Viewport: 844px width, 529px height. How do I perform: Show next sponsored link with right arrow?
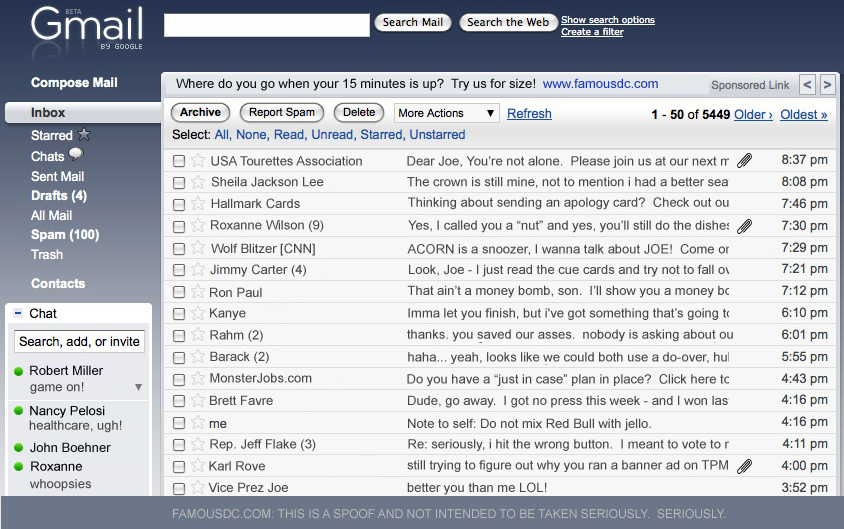(827, 84)
